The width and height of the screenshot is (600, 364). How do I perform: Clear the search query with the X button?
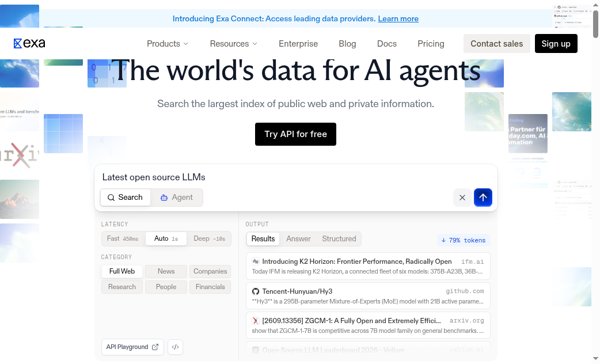462,198
